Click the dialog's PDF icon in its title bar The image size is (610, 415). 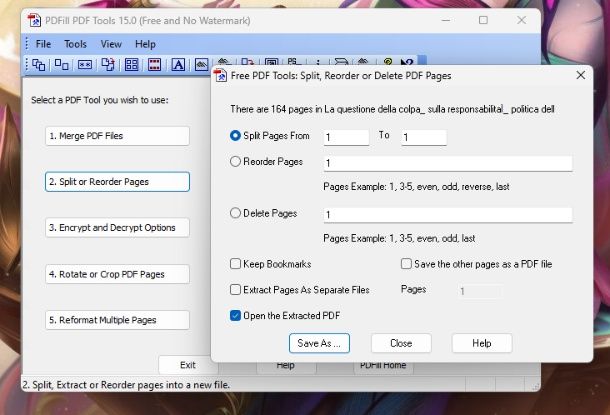[x=221, y=75]
